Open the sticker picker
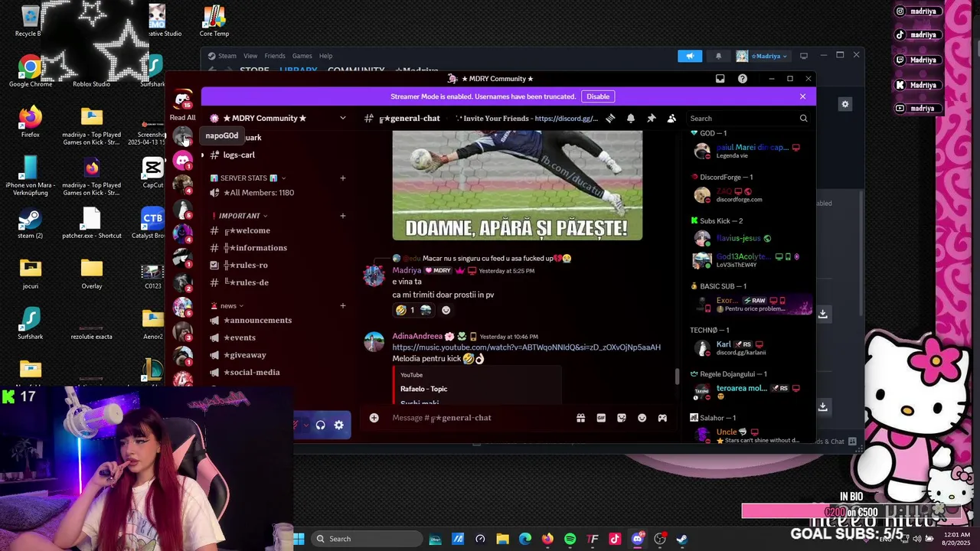This screenshot has height=551, width=980. [622, 418]
